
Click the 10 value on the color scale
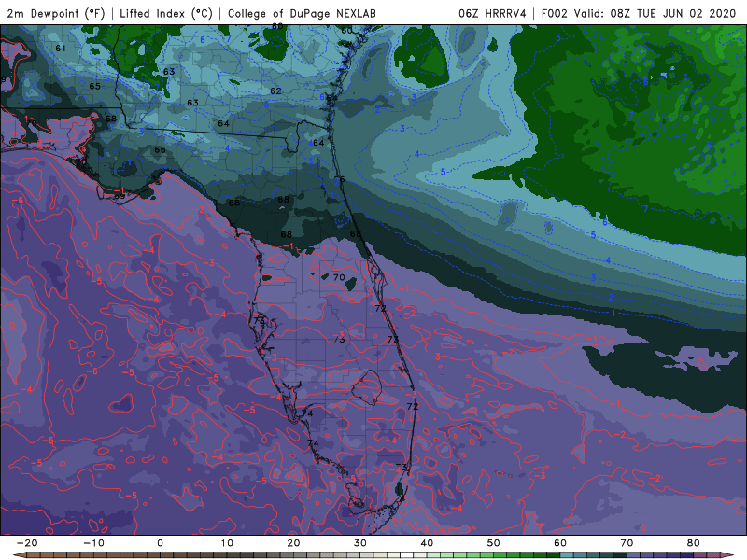(x=227, y=543)
